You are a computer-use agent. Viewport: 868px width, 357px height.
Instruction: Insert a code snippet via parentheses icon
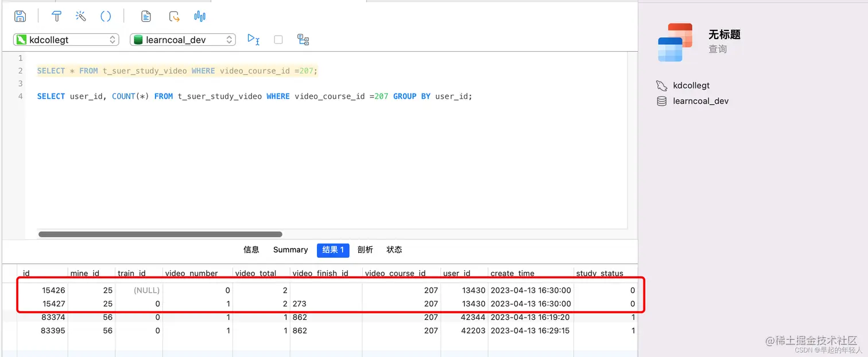point(106,16)
